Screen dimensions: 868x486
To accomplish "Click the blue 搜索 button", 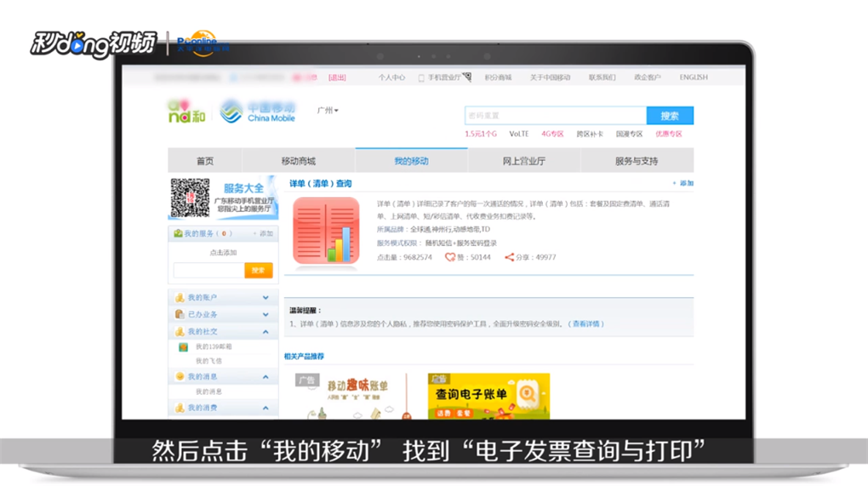I will [670, 116].
